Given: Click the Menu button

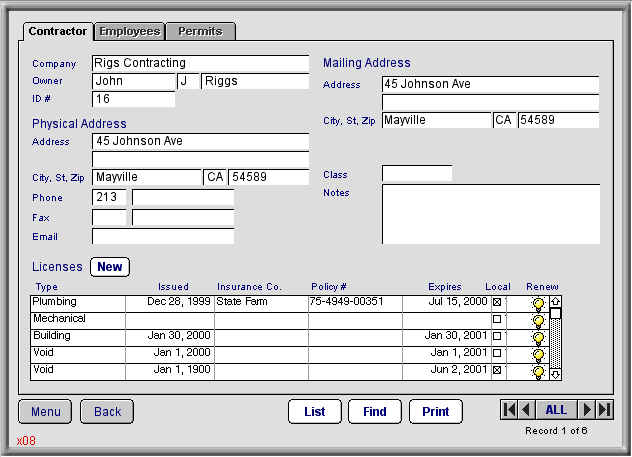Looking at the screenshot, I should point(46,411).
